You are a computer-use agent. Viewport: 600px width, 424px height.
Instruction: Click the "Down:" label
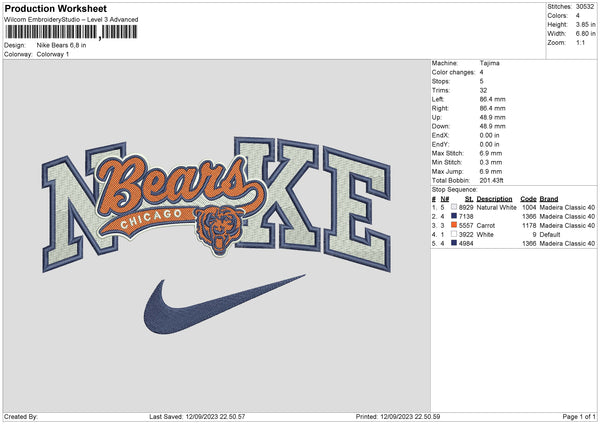[440, 126]
